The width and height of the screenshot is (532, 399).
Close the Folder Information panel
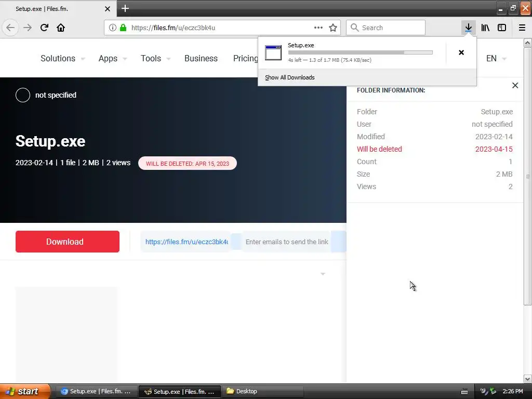[x=515, y=86]
